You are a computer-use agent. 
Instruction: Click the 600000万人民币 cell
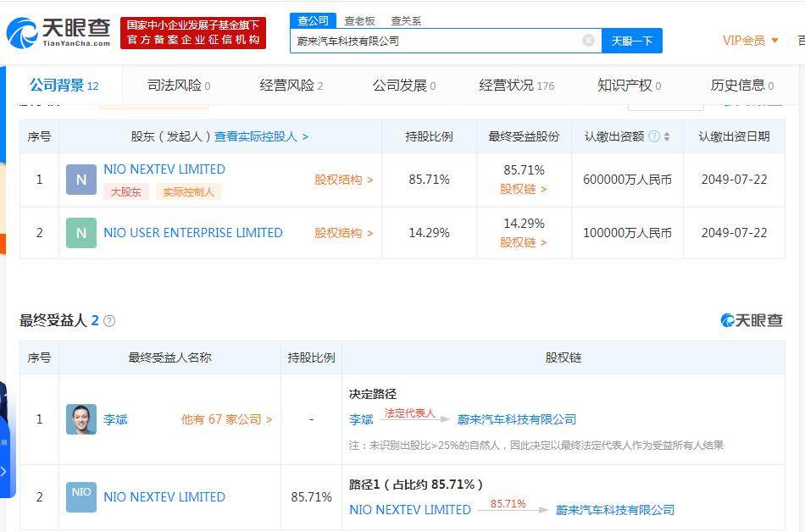[627, 180]
